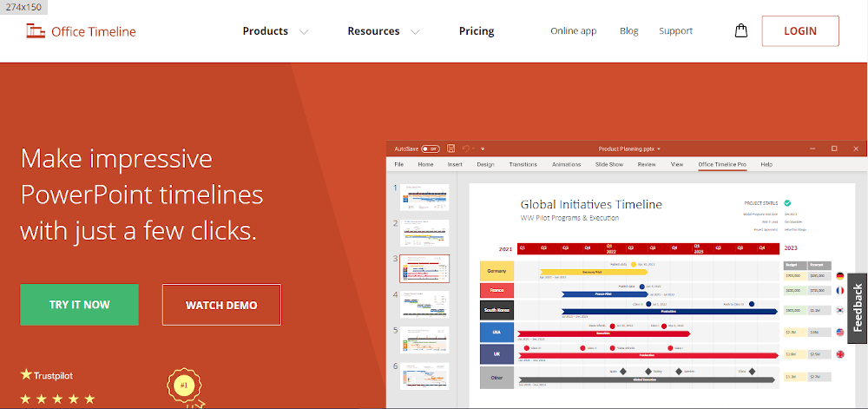Viewport: 868px width, 409px height.
Task: Select slide 4 thumbnail
Action: [x=424, y=305]
